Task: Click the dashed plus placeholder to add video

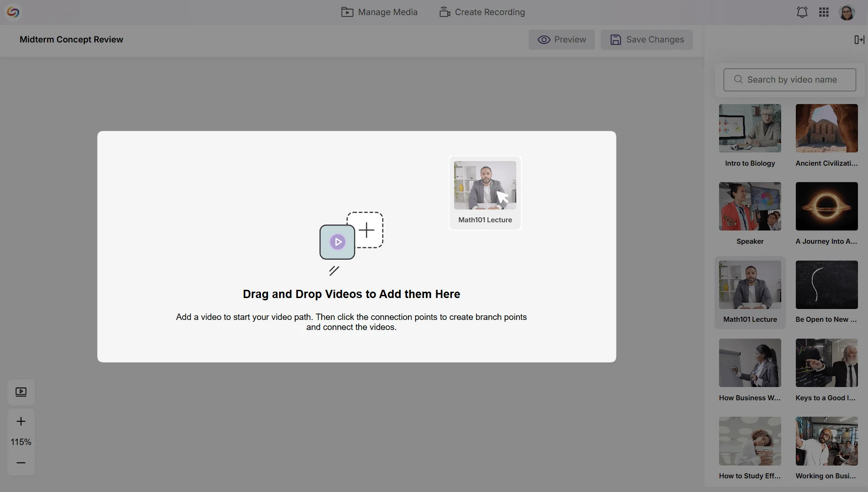Action: click(366, 230)
